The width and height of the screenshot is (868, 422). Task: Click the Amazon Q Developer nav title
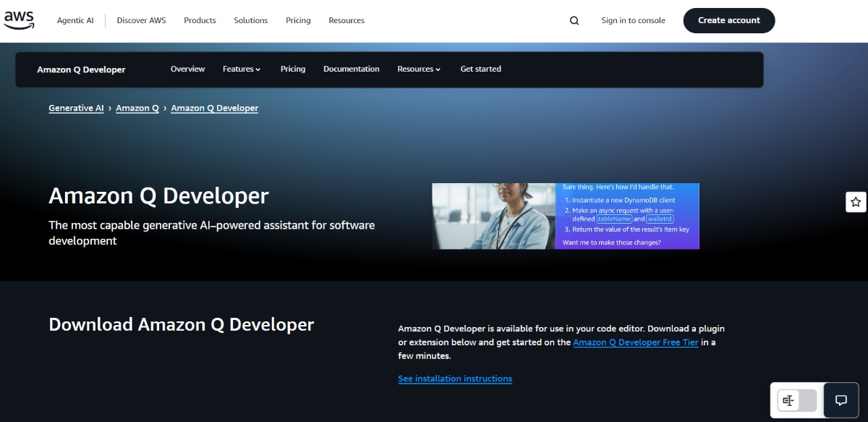(x=81, y=69)
